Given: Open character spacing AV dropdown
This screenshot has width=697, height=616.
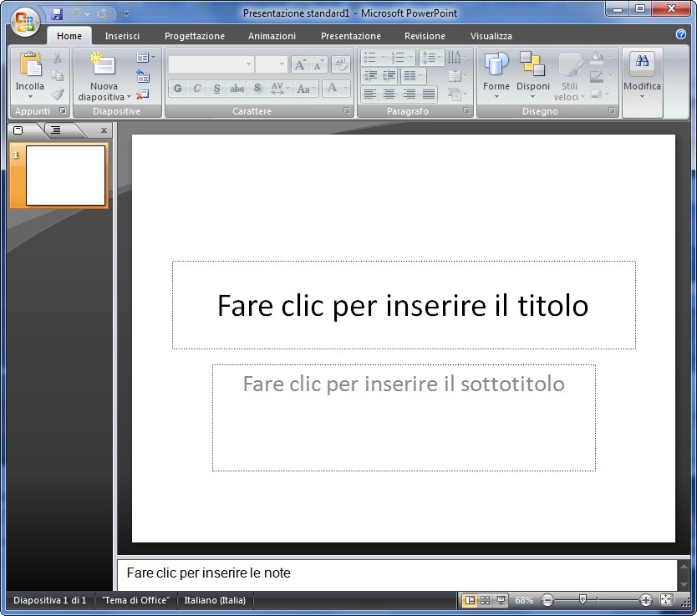Looking at the screenshot, I should coord(280,89).
